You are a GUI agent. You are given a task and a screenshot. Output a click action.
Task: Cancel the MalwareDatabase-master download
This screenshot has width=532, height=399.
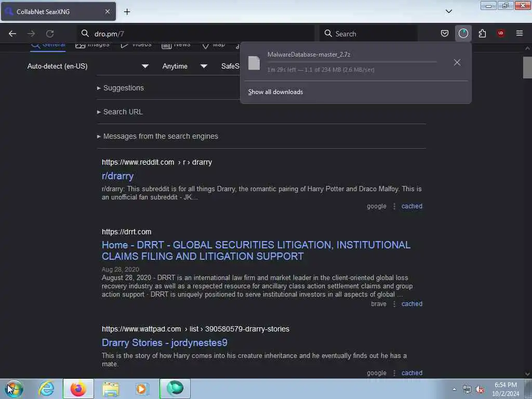[x=457, y=62]
